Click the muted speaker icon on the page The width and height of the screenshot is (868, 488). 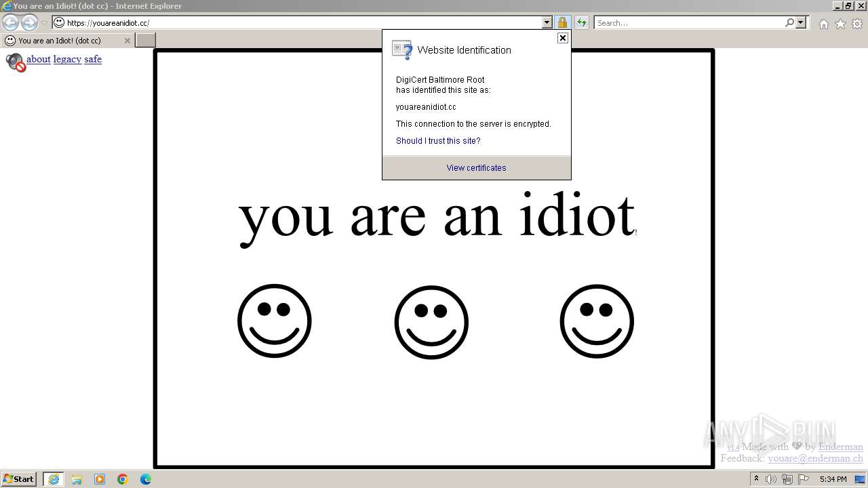coord(15,62)
